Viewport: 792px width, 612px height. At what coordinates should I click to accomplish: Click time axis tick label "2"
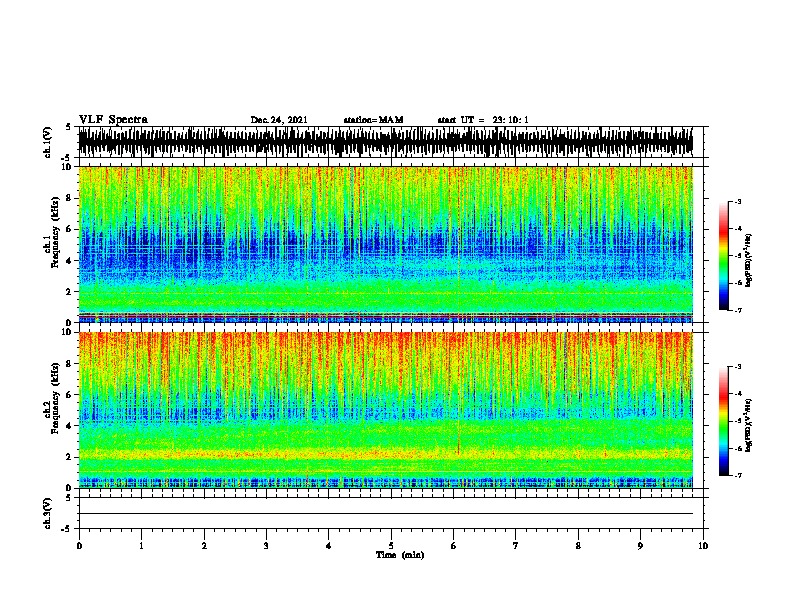point(204,546)
